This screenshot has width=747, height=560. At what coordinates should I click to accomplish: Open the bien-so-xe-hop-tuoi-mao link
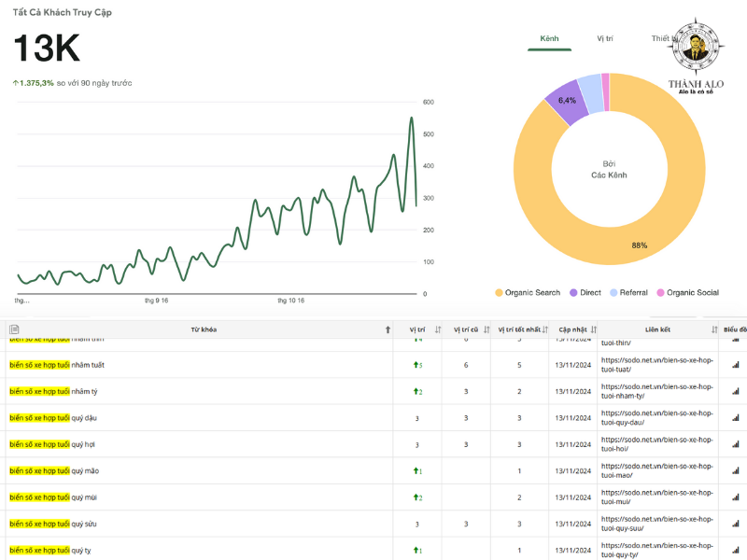tap(656, 471)
